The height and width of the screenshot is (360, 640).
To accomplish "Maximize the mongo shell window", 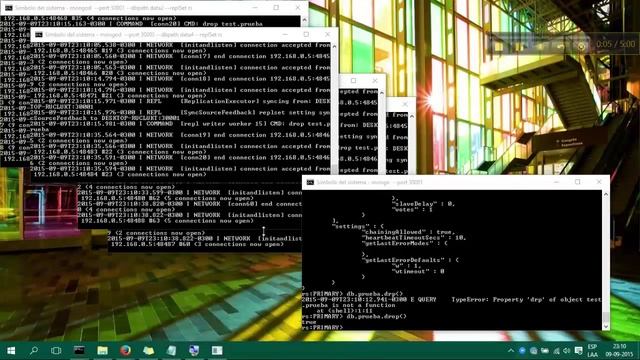I will (578, 182).
